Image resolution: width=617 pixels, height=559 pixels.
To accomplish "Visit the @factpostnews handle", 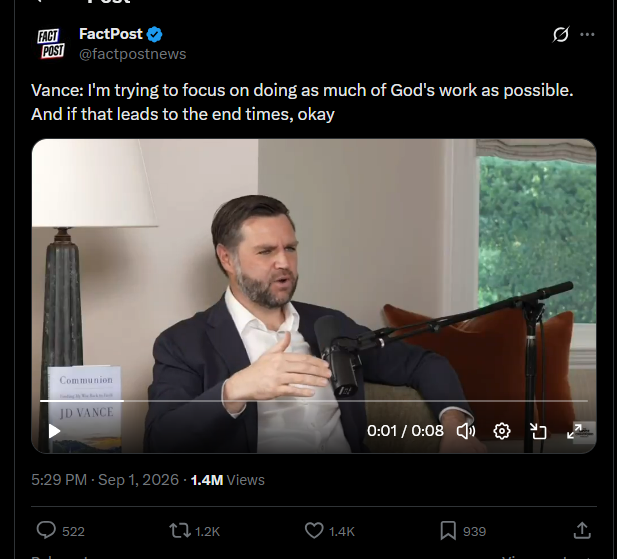I will (133, 54).
